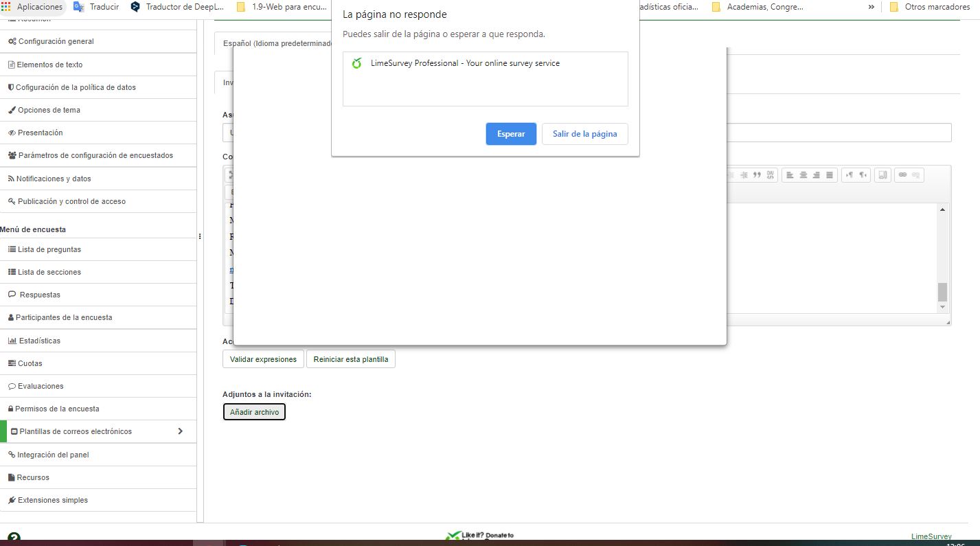The image size is (980, 546).
Task: Click the blockquote icon in editor toolbar
Action: [x=757, y=175]
